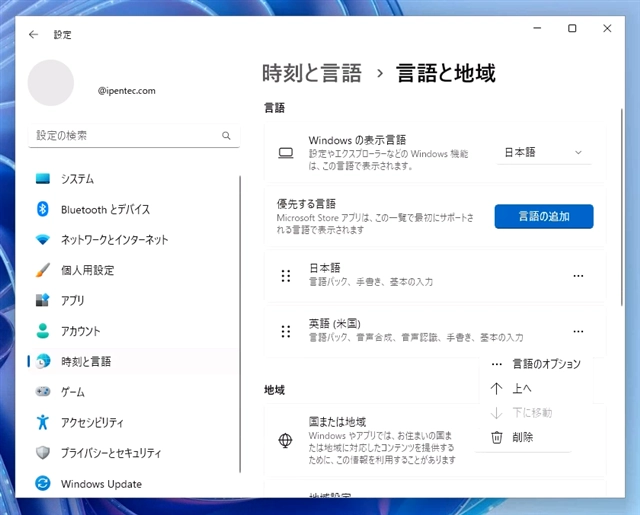This screenshot has height=515, width=640.
Task: Navigate to 時刻と言語 breadcrumb
Action: tap(312, 73)
